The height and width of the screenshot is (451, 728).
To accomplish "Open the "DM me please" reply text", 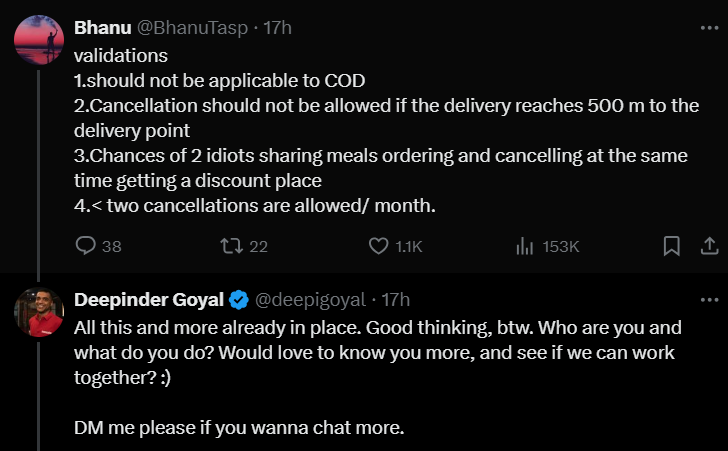I will pyautogui.click(x=240, y=429).
